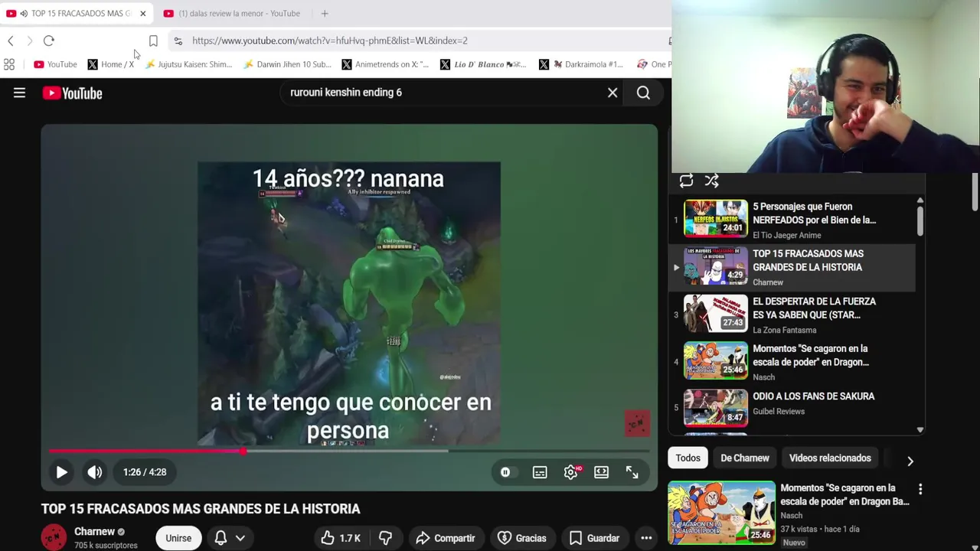Open playlist video EL DESPERTAR DE LA FUERZA
The image size is (980, 551).
pos(792,315)
